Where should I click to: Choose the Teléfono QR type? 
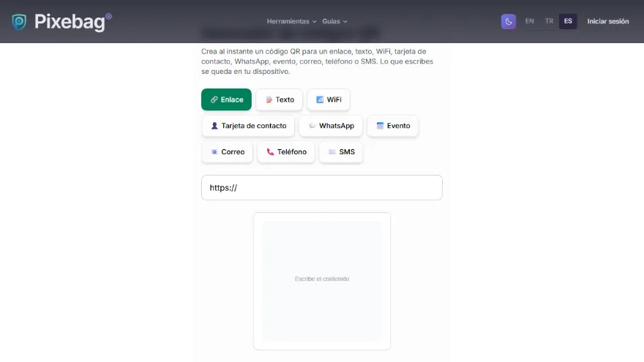(286, 152)
